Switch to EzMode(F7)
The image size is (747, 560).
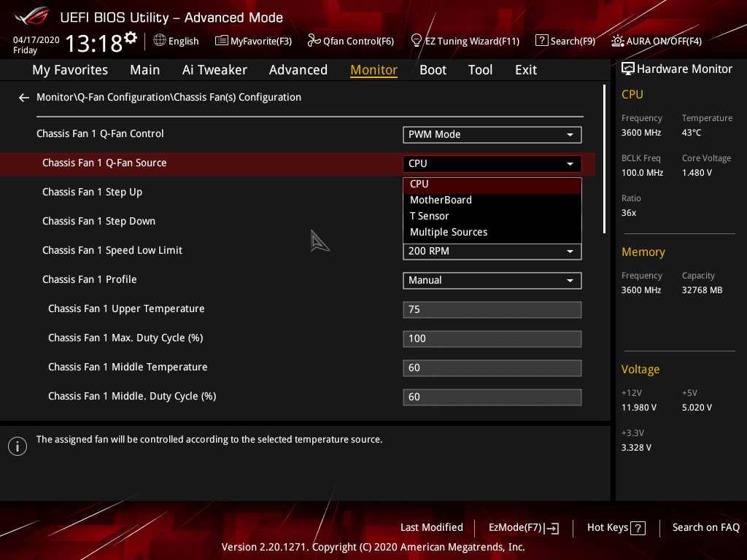tap(524, 528)
